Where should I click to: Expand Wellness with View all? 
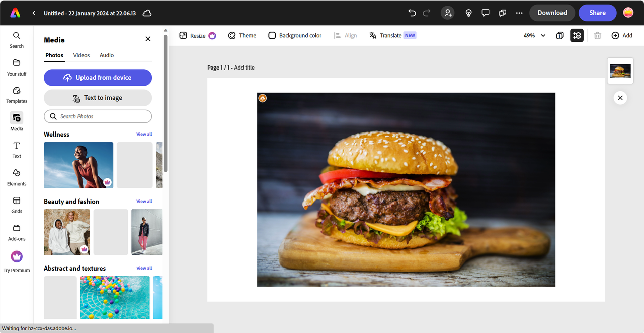(144, 134)
